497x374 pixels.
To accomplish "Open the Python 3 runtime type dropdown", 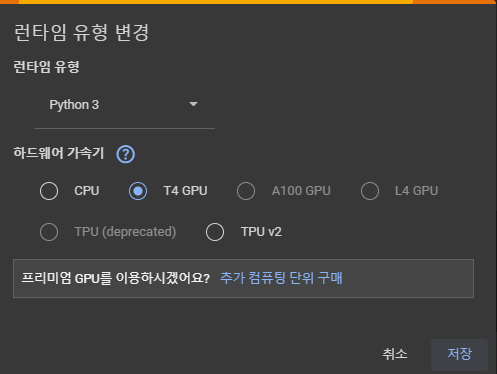I will pos(125,105).
